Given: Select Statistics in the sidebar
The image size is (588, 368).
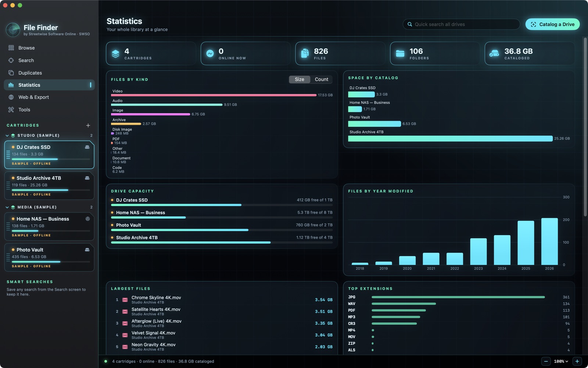Looking at the screenshot, I should point(49,85).
